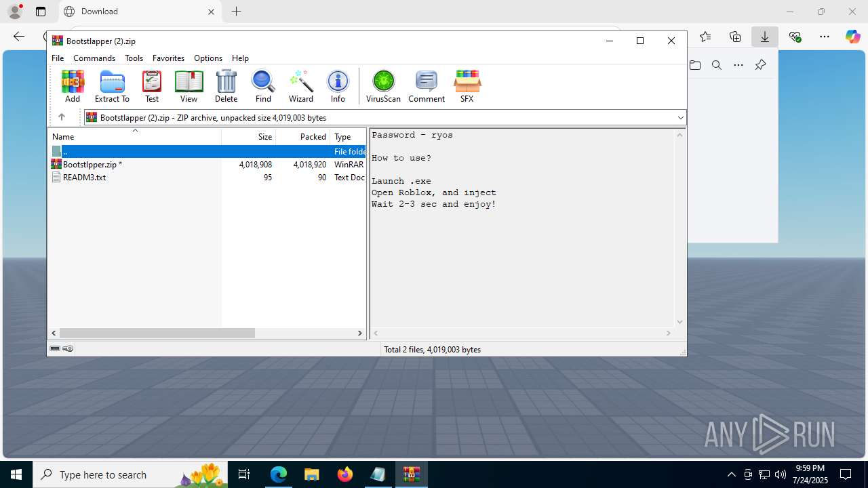Sort file list by Packed column
868x488 pixels.
pyautogui.click(x=303, y=137)
